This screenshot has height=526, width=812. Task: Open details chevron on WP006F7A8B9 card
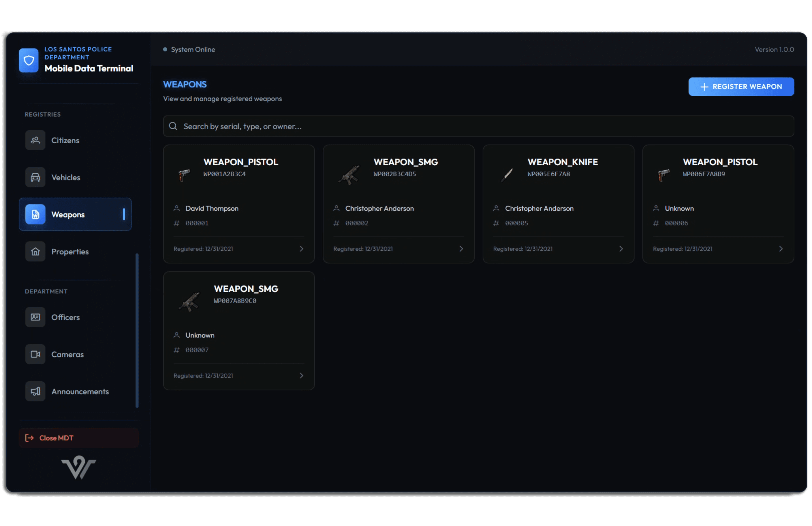point(781,249)
